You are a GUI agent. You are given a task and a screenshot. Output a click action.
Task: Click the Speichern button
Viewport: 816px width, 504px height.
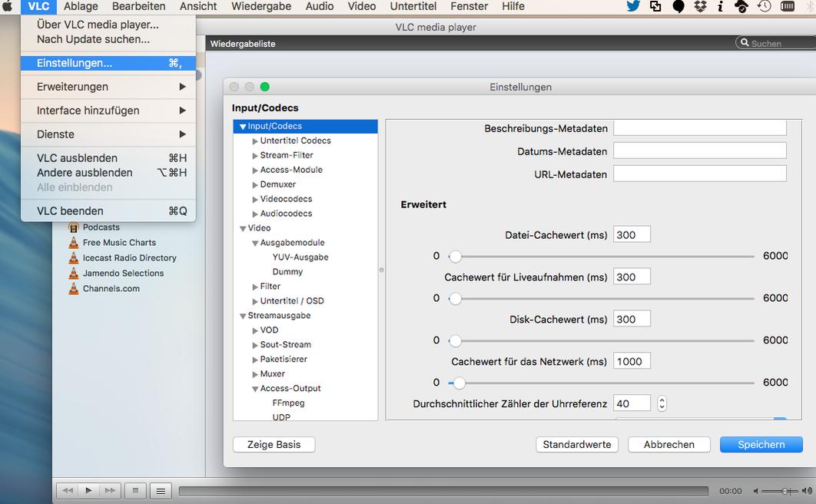click(761, 445)
